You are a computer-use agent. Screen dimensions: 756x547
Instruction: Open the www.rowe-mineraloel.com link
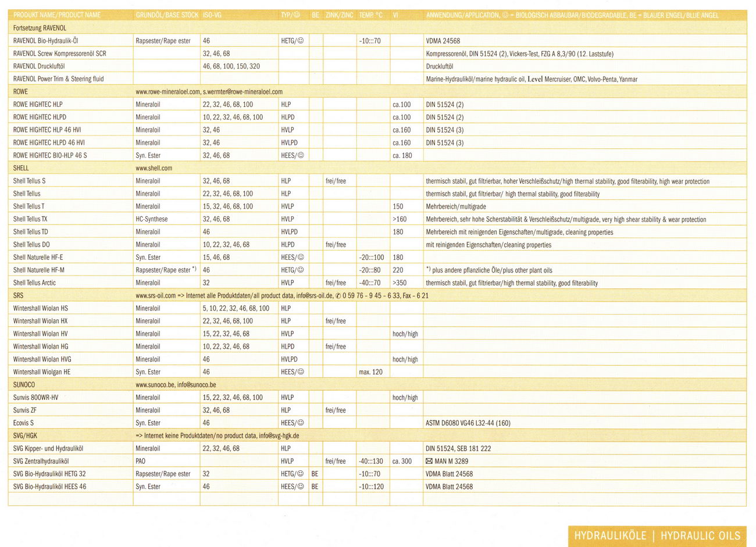tap(167, 92)
